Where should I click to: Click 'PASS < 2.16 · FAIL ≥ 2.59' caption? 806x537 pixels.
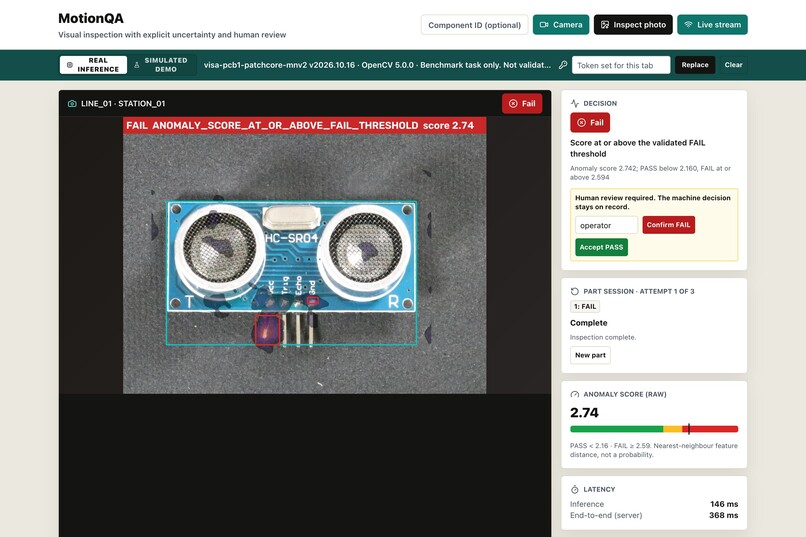pyautogui.click(x=653, y=450)
